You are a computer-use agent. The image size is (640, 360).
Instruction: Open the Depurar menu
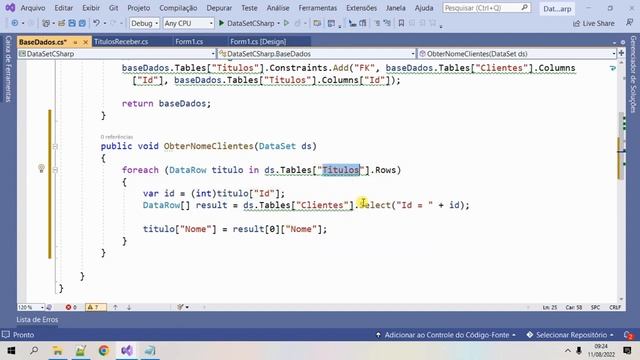[219, 8]
